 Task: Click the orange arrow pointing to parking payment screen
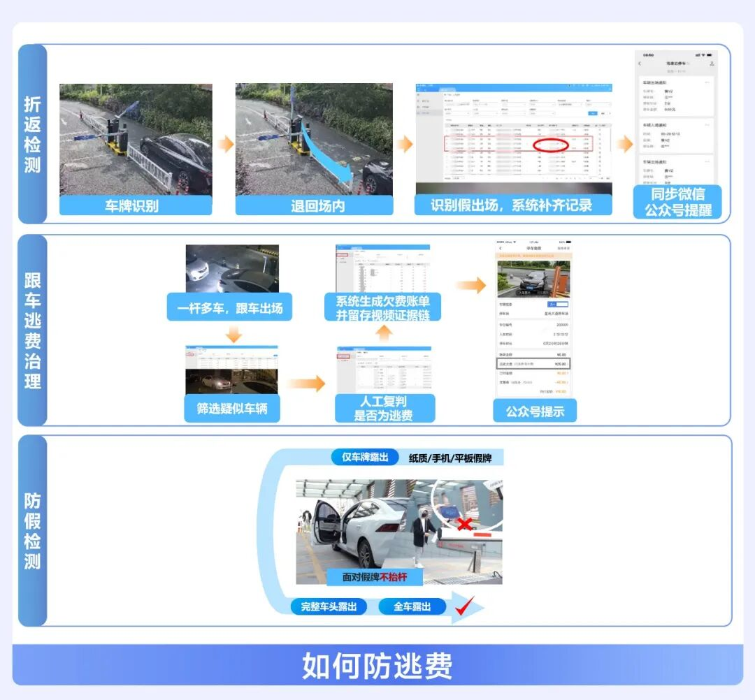coord(470,285)
